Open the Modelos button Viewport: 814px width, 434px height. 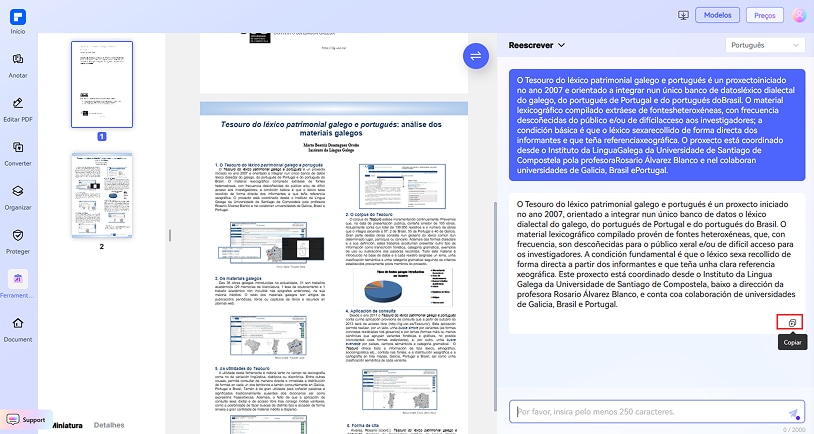click(x=717, y=15)
